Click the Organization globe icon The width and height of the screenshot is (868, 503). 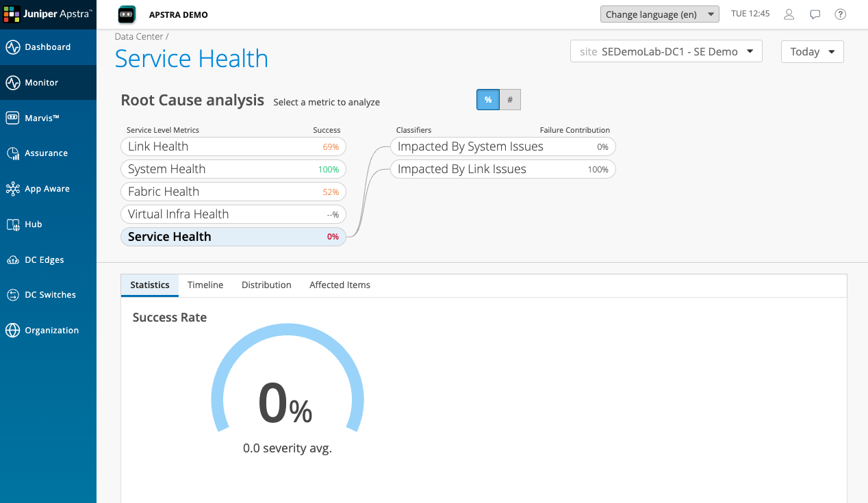tap(13, 331)
